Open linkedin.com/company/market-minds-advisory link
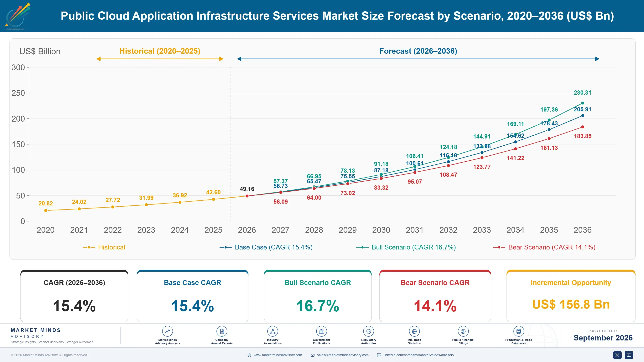This screenshot has width=644, height=362. point(419,355)
